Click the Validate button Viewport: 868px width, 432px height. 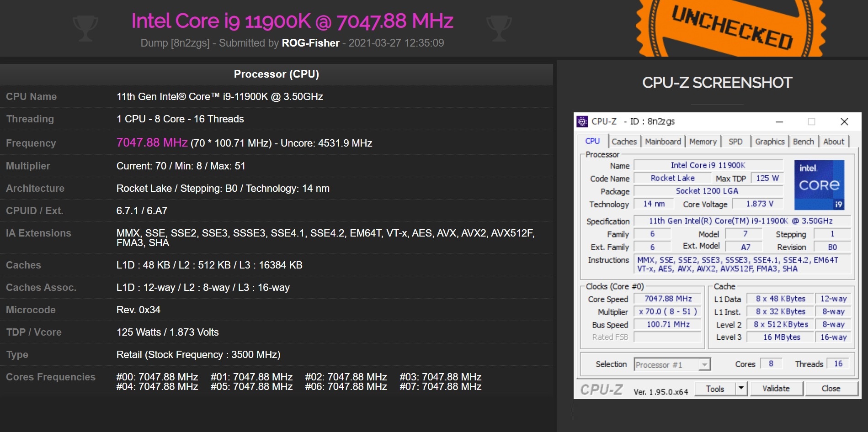click(776, 389)
